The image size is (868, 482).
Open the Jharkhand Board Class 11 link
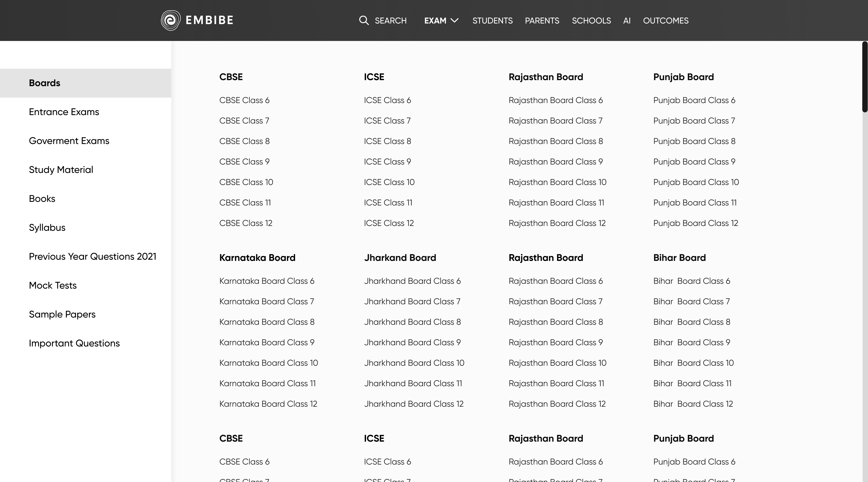(413, 384)
